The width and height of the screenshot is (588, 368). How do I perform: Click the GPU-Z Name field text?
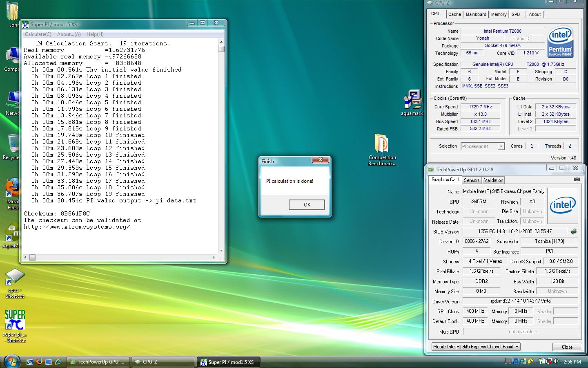503,191
